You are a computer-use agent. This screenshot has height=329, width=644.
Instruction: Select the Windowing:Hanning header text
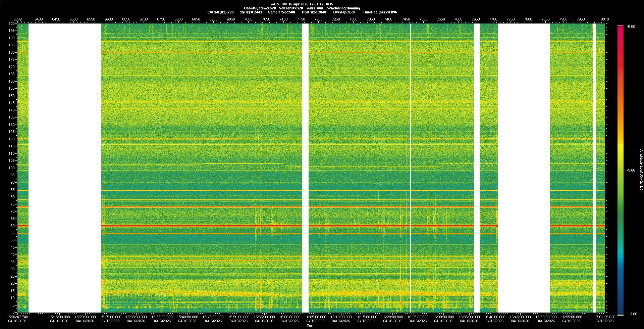(x=343, y=8)
